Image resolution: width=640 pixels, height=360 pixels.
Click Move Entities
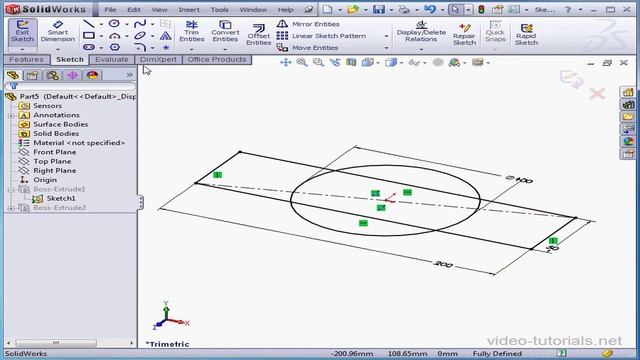(307, 48)
